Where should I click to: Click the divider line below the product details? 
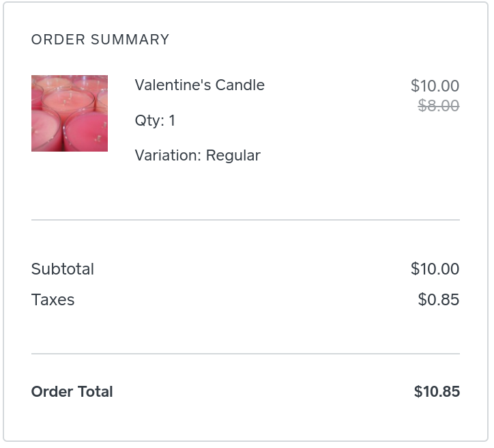(245, 220)
